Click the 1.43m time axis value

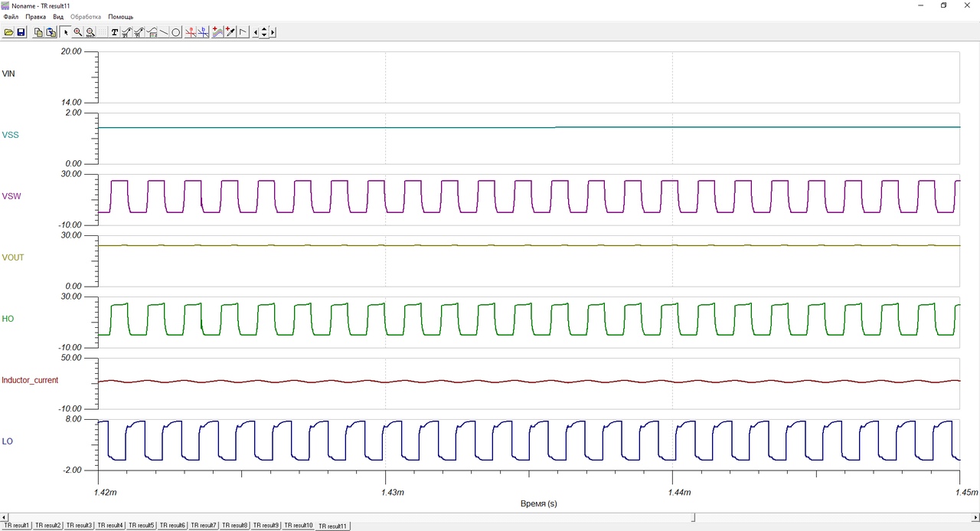tap(392, 492)
